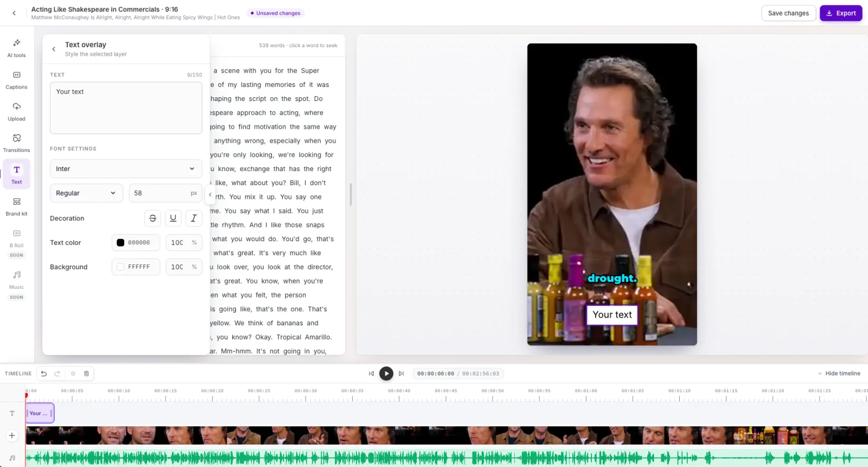
Task: Click the Your text overlay on preview
Action: pyautogui.click(x=612, y=315)
